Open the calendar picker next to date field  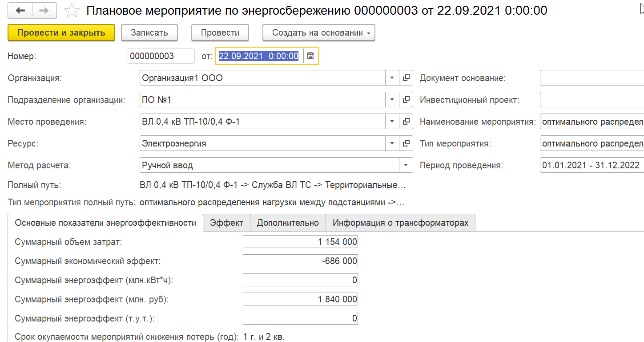coord(310,56)
